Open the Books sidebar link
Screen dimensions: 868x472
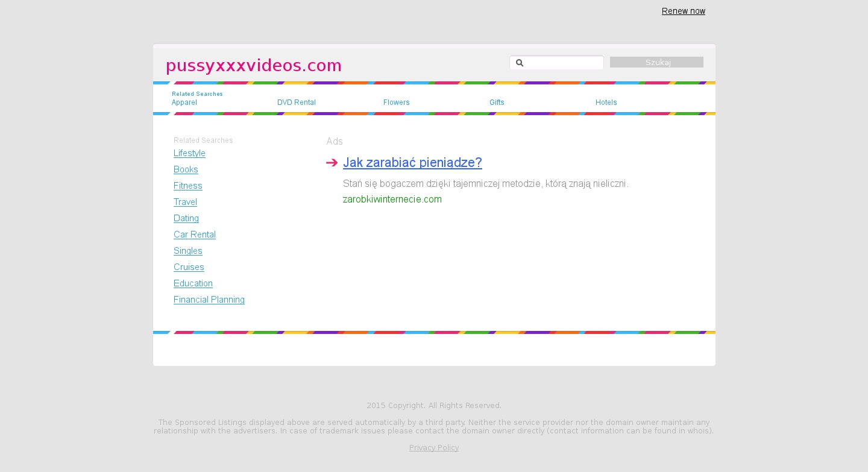[x=186, y=169]
